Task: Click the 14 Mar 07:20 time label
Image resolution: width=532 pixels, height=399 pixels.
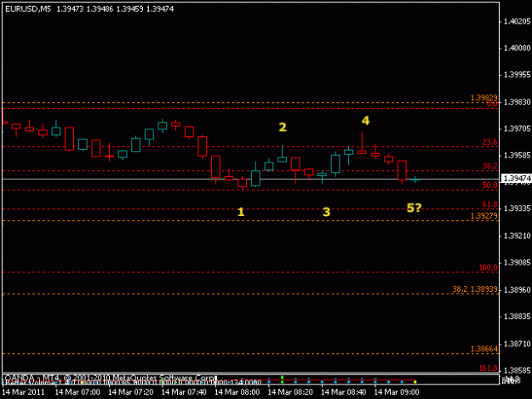Action: click(130, 392)
